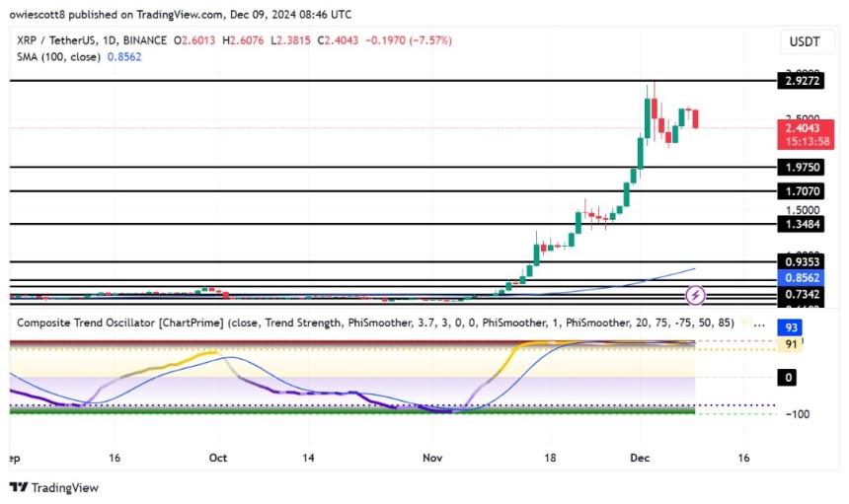Click the purple lightning bolt event icon
The image size is (849, 504).
[x=695, y=294]
